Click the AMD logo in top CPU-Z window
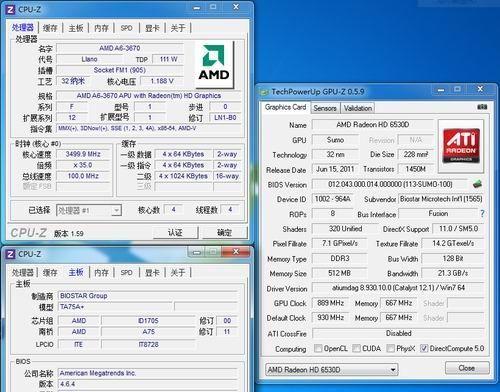 click(214, 64)
